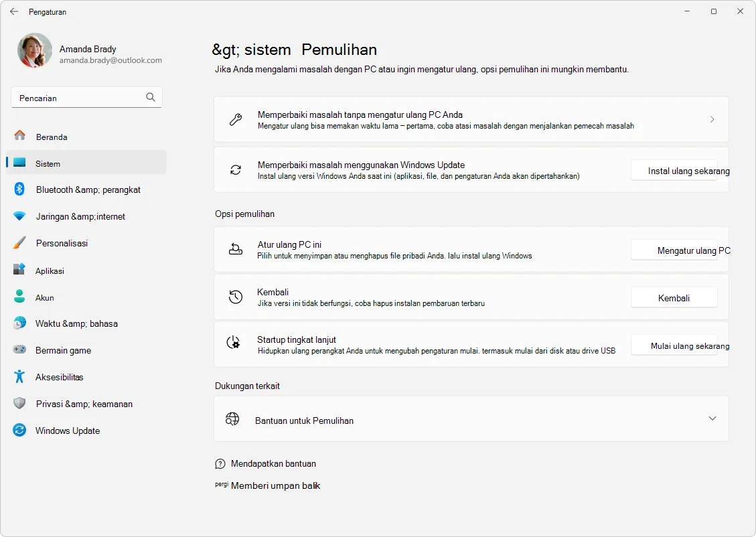Image resolution: width=756 pixels, height=537 pixels.
Task: Click Instal ulang sekarang button
Action: point(674,171)
